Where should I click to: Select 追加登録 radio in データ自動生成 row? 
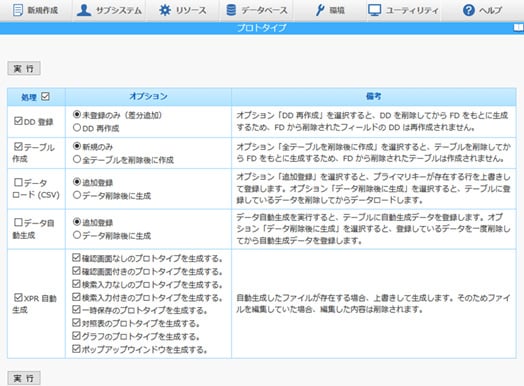click(x=77, y=222)
